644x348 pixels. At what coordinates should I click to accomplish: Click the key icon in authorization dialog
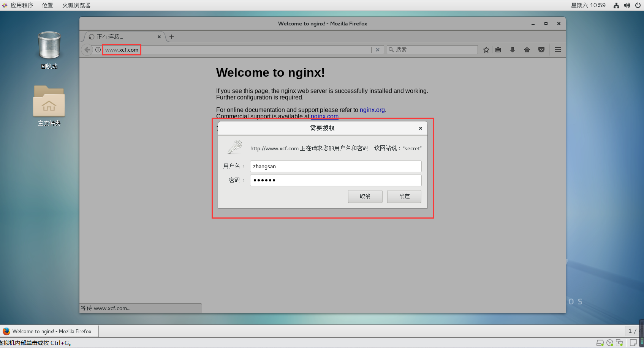(x=235, y=147)
